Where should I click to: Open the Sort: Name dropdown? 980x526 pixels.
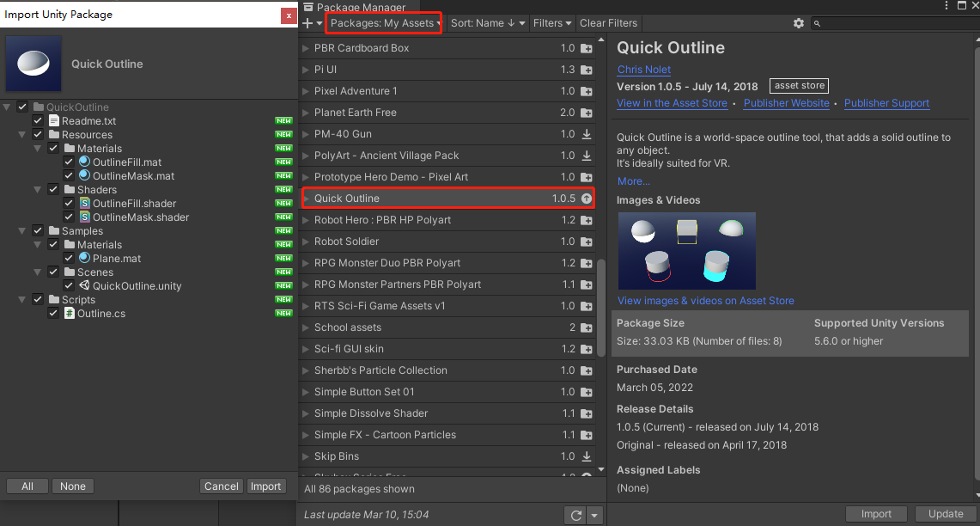(x=488, y=23)
